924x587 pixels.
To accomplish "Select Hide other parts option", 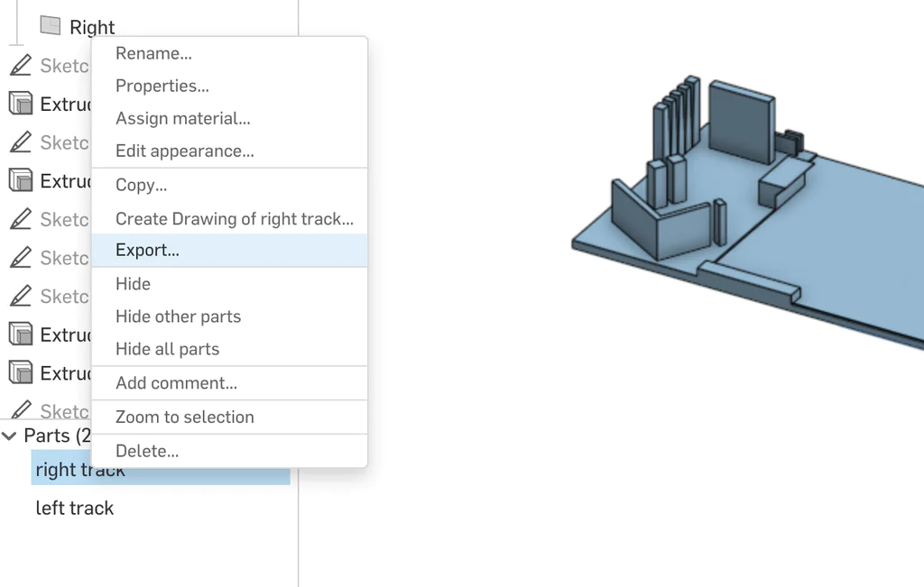I will coord(229,316).
